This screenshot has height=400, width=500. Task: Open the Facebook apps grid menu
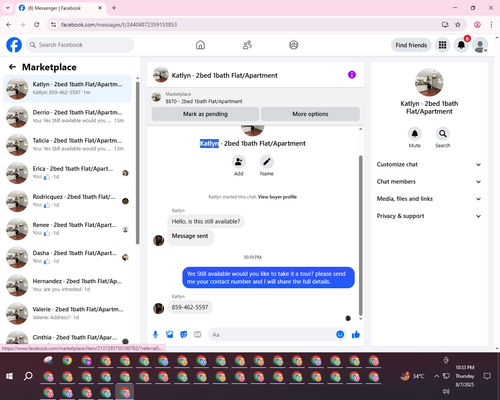(x=442, y=45)
